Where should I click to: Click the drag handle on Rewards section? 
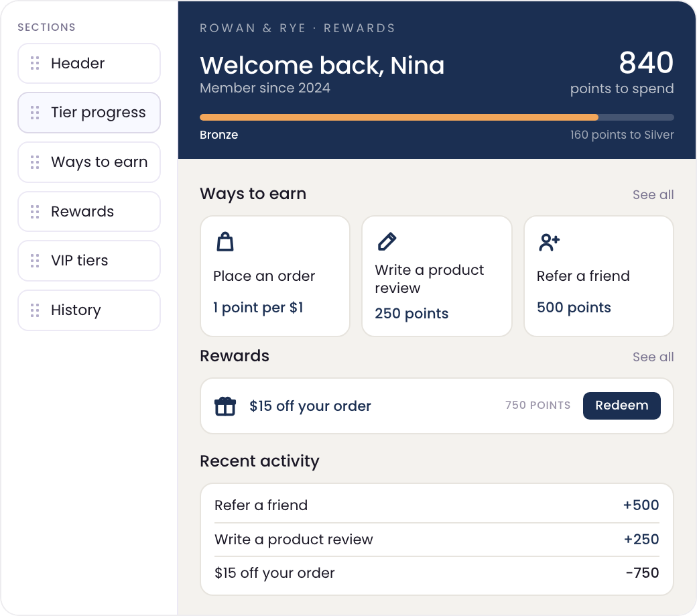click(x=35, y=212)
